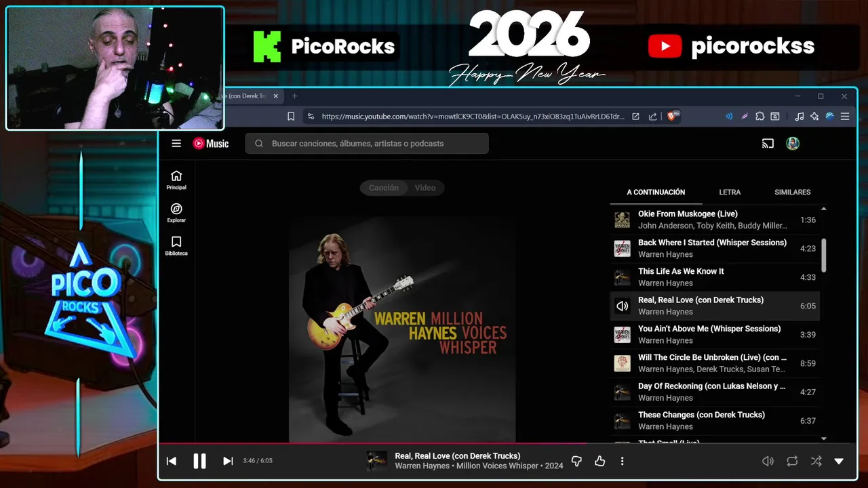
Task: Click open-in-app icon in address bar
Action: pyautogui.click(x=635, y=117)
